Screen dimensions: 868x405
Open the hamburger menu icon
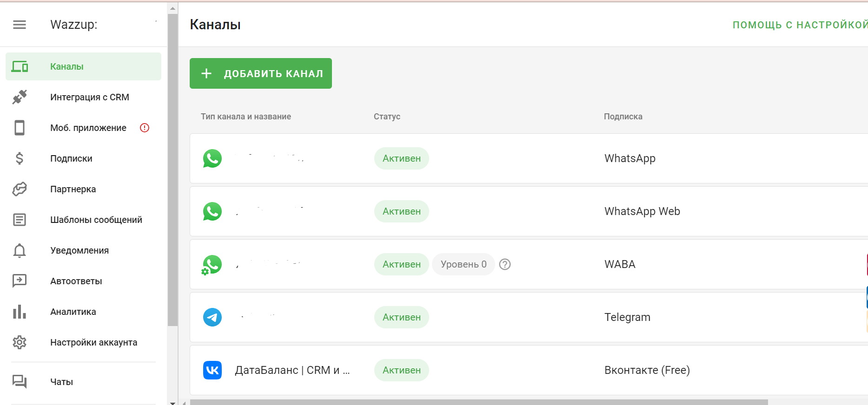[x=20, y=25]
